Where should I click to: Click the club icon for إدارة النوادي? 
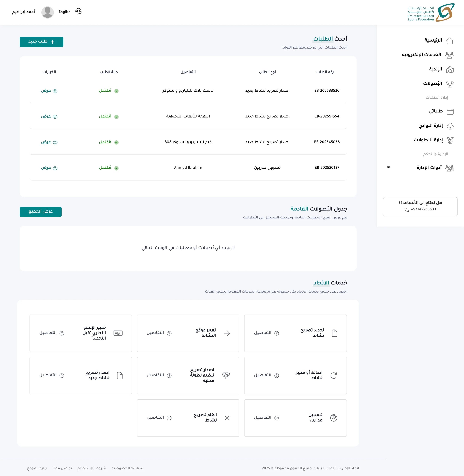coord(450,126)
